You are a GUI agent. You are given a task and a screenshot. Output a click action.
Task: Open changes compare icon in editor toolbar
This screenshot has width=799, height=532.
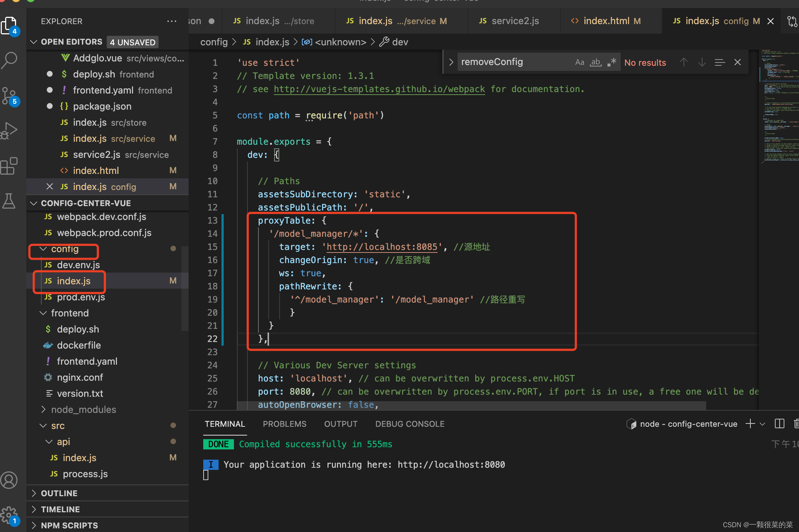(792, 21)
